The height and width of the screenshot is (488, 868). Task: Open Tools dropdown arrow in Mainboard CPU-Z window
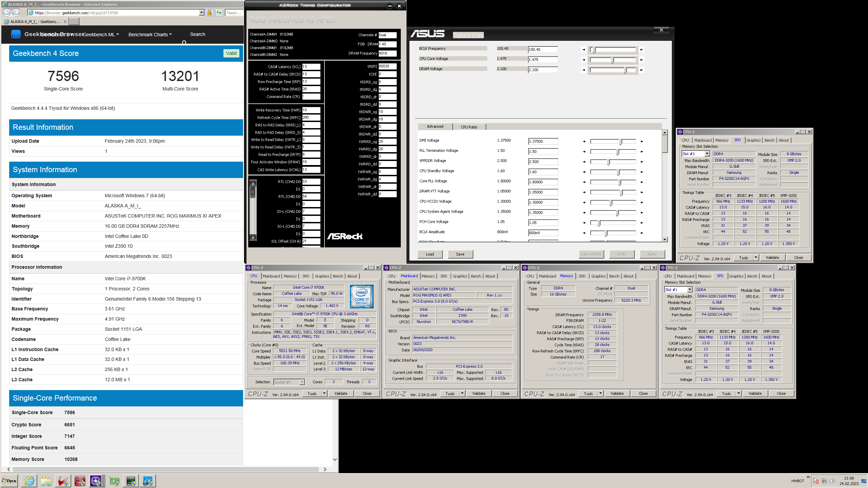(x=462, y=393)
